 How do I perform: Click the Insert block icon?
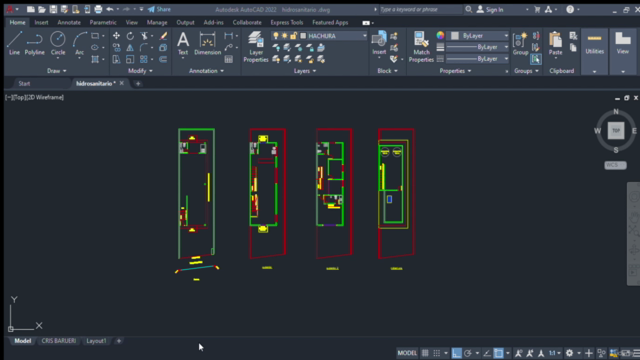pyautogui.click(x=379, y=43)
